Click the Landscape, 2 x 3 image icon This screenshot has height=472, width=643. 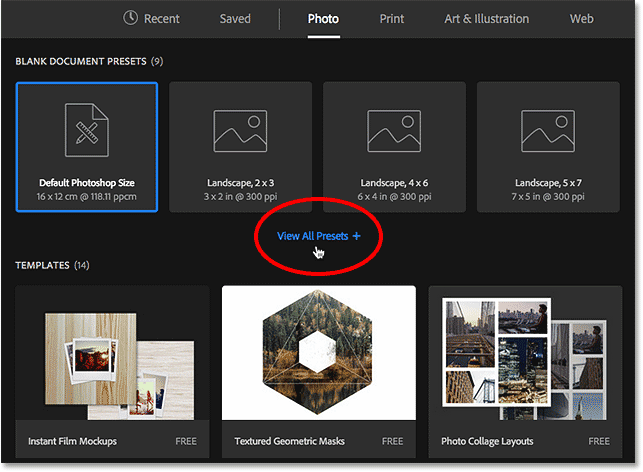click(240, 131)
